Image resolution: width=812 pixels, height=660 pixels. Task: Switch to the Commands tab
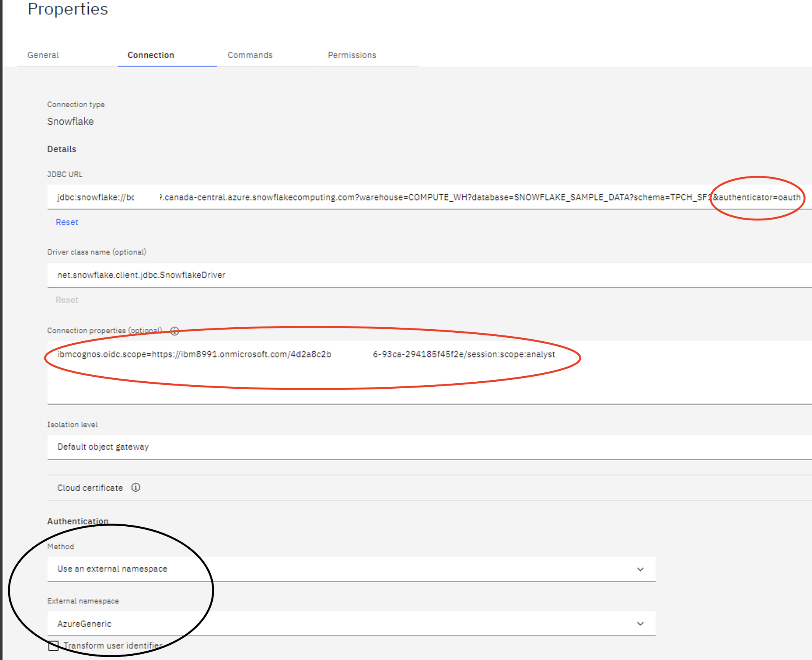[250, 55]
